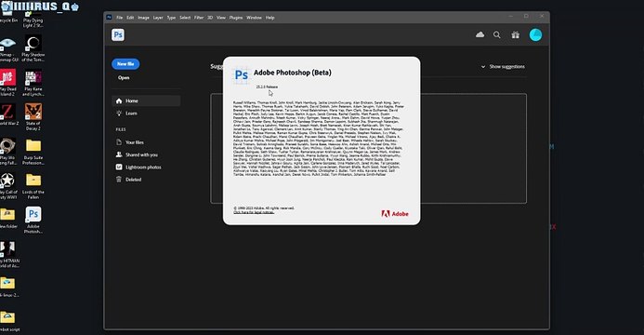Viewport: 644px width, 335px height.
Task: Select Shared with you in the sidebar
Action: pyautogui.click(x=141, y=155)
